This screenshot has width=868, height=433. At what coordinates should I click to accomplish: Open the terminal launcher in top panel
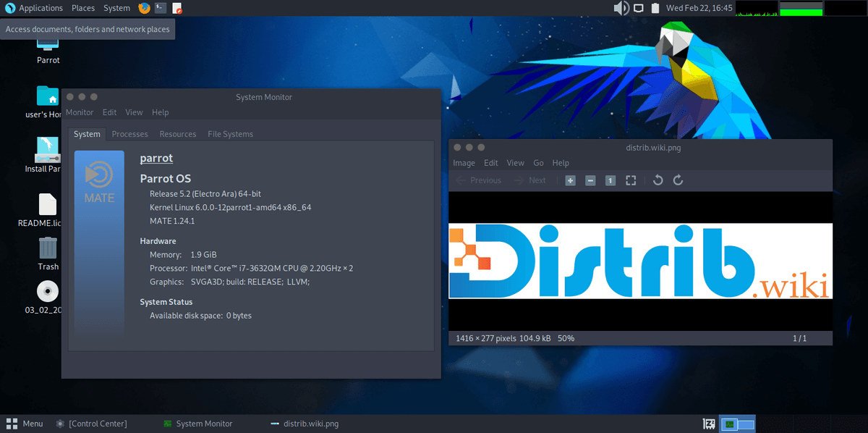click(x=161, y=8)
